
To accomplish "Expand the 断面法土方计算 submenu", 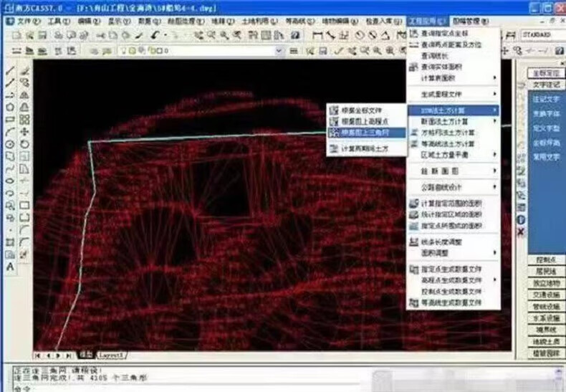I will (453, 122).
